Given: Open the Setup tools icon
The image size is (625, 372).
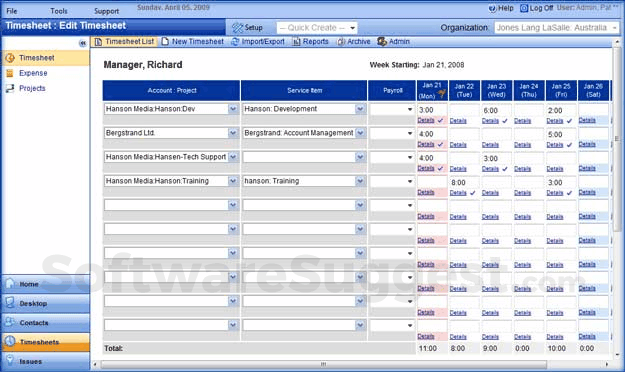Looking at the screenshot, I should coord(238,28).
